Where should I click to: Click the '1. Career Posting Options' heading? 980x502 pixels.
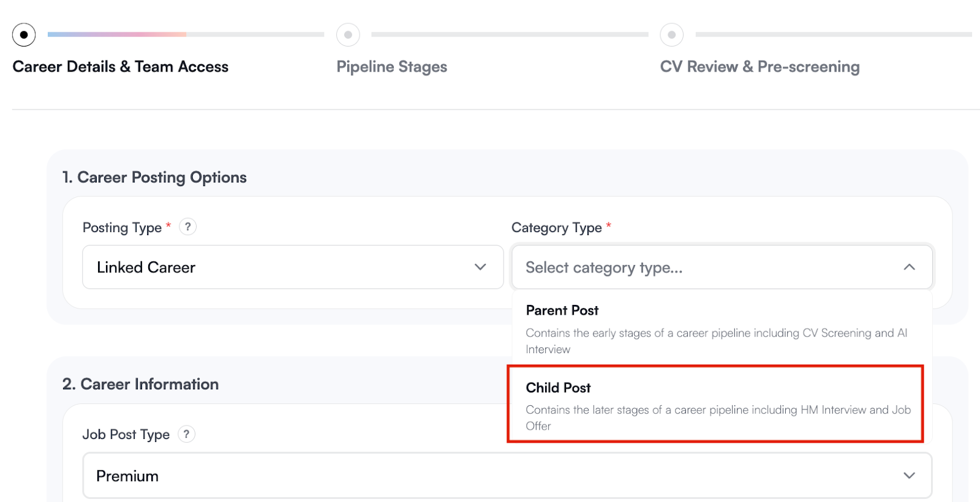(x=154, y=178)
